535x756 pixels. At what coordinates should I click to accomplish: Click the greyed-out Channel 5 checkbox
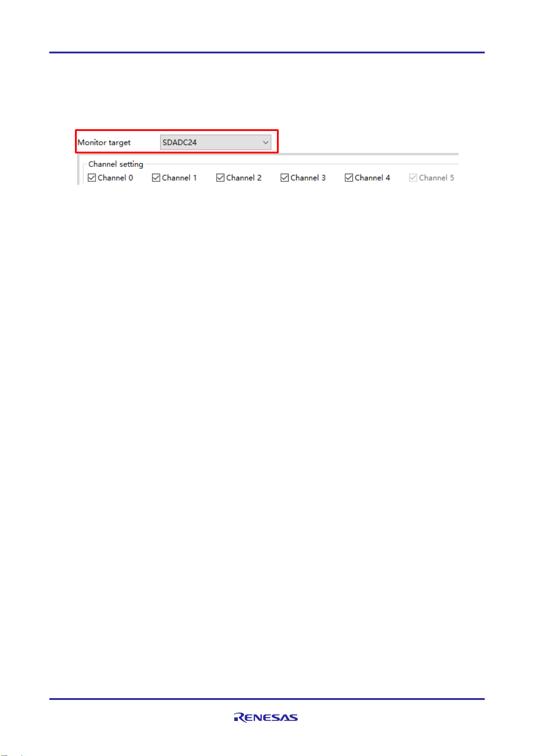pos(413,178)
